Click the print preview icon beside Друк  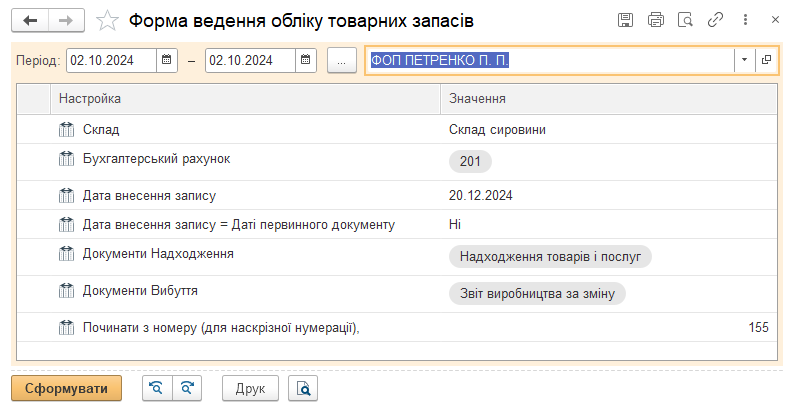[x=303, y=387]
